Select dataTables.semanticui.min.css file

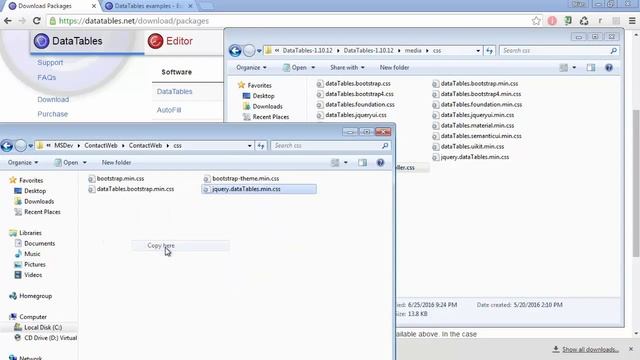tap(477, 136)
